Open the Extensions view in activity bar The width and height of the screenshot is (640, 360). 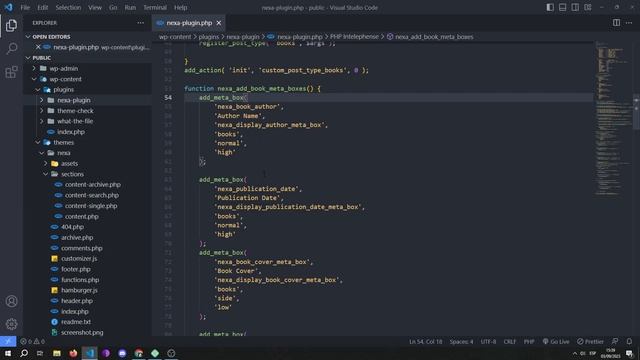click(11, 72)
